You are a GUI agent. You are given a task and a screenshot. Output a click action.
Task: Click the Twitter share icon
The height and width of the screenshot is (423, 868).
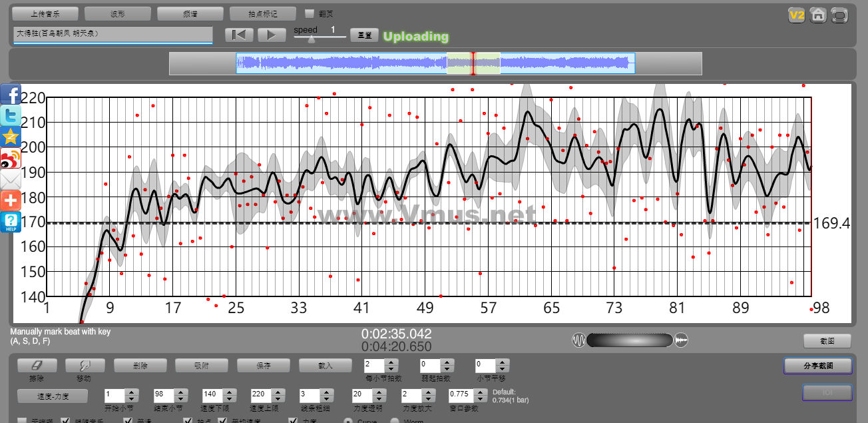pyautogui.click(x=11, y=116)
